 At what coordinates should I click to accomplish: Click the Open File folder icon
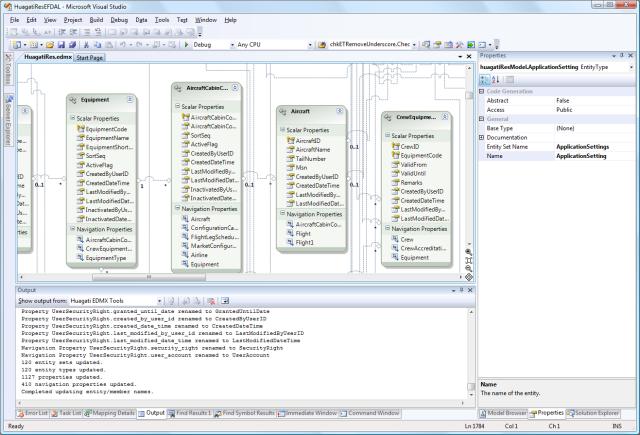pos(50,44)
